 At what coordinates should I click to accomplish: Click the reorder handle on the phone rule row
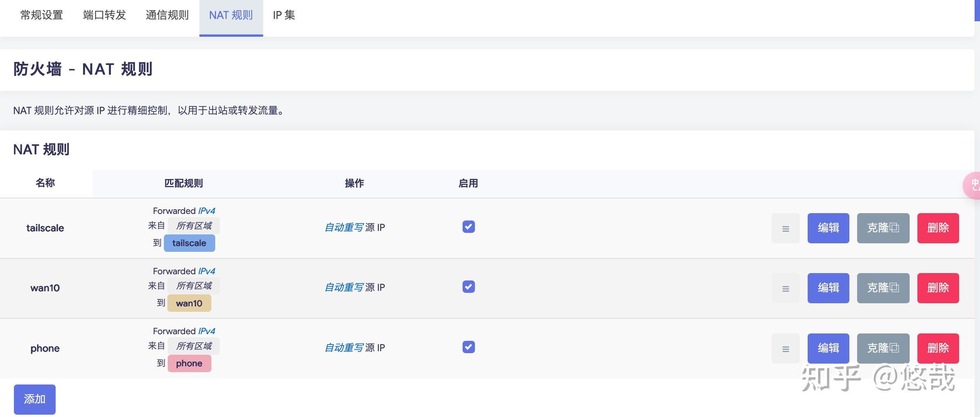[x=786, y=348]
